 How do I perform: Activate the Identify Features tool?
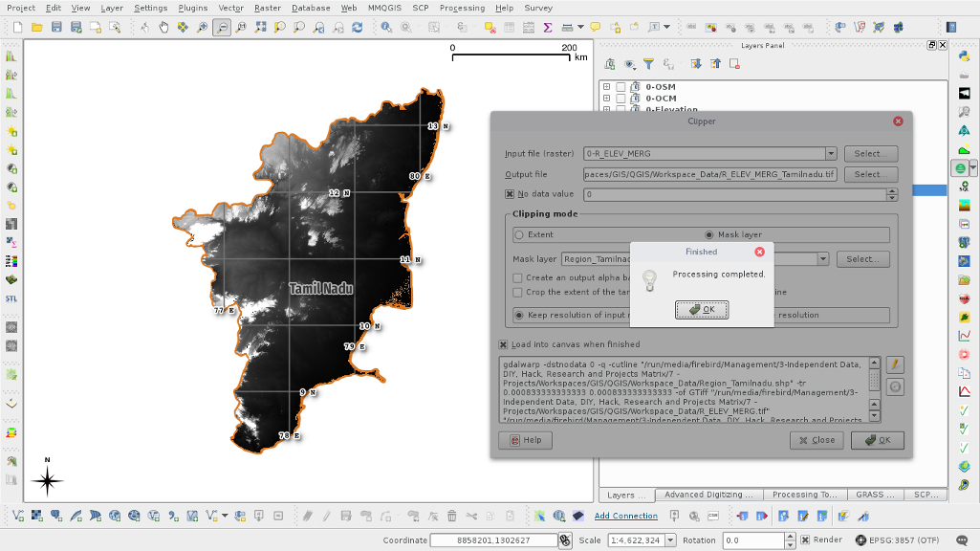click(386, 27)
